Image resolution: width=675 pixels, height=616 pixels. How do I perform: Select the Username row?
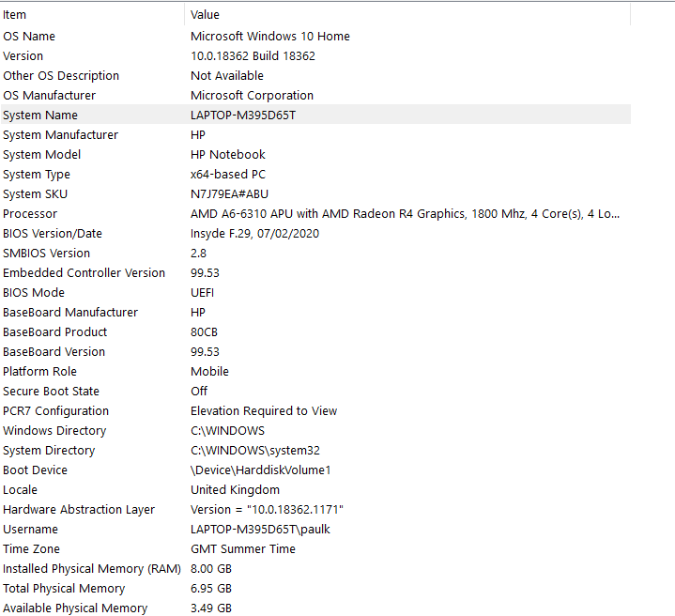pos(315,529)
